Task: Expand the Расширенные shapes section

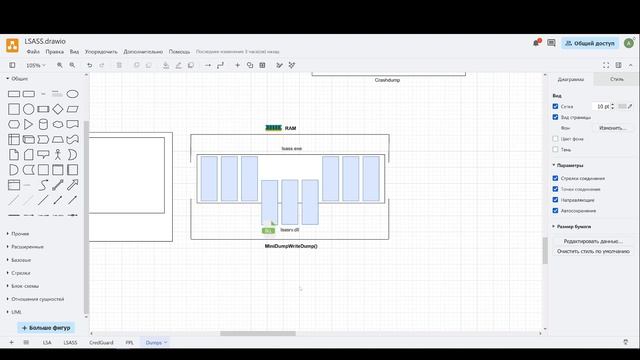Action: click(25, 247)
